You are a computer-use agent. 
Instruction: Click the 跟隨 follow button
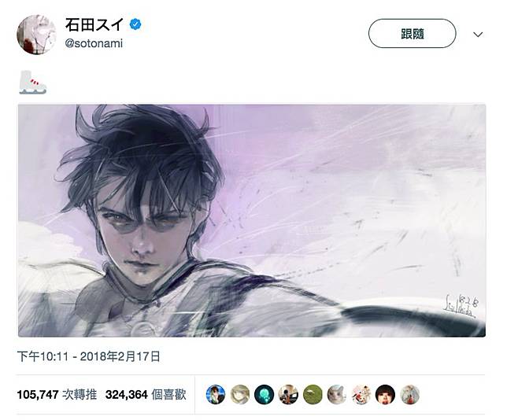[x=412, y=34]
